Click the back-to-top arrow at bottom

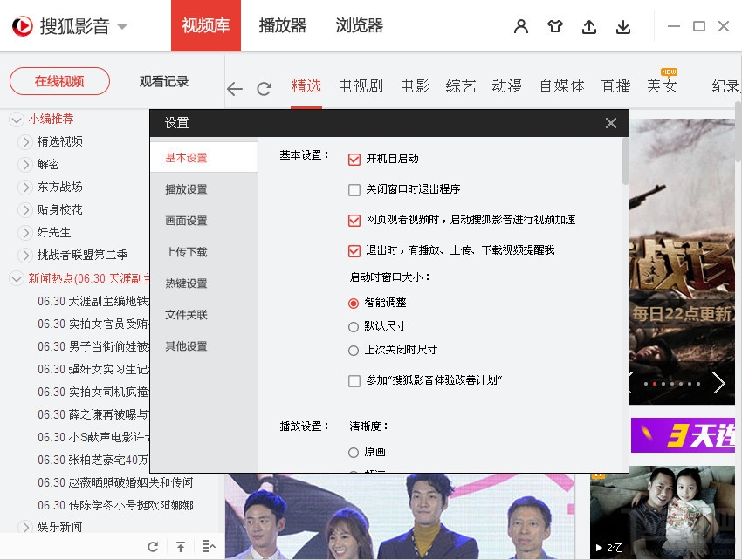[180, 545]
